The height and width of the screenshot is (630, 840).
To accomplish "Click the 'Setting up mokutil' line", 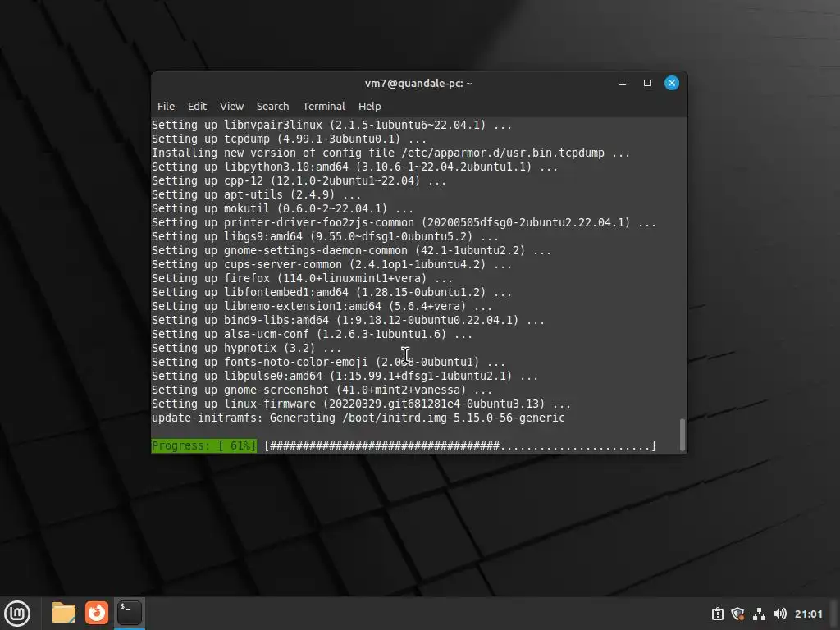I will click(x=282, y=208).
